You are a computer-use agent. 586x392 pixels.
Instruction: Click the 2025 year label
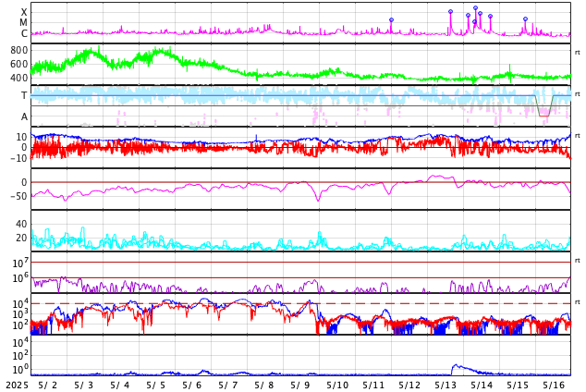18,385
